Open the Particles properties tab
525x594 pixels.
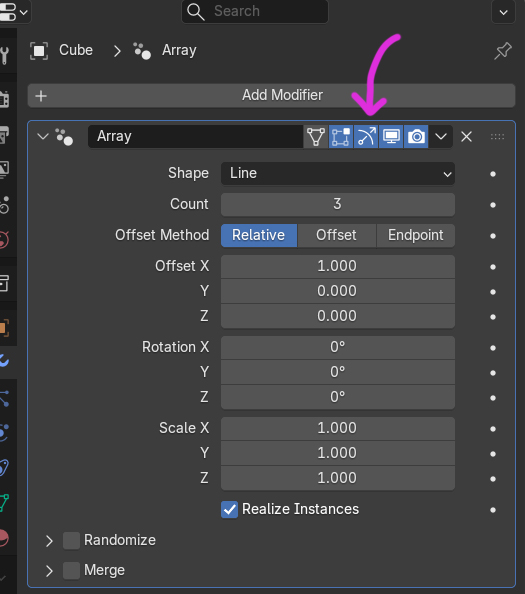(5, 399)
